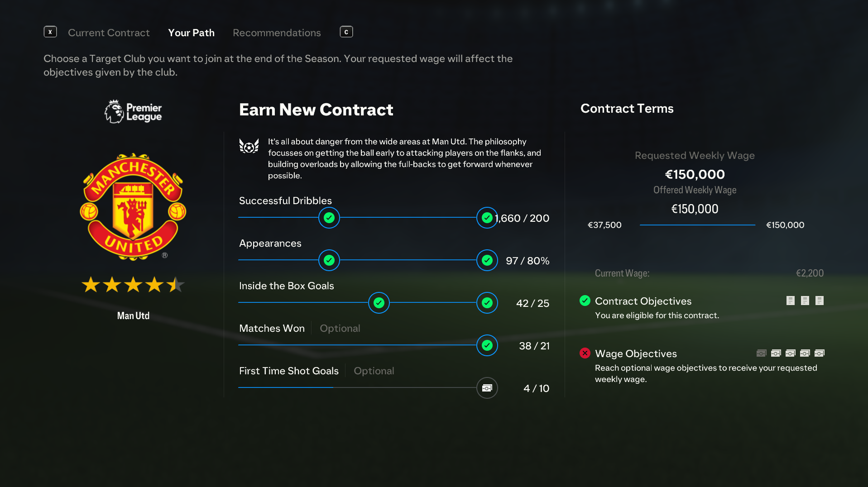This screenshot has width=868, height=487.
Task: Open the Recommendations tab
Action: [x=277, y=33]
